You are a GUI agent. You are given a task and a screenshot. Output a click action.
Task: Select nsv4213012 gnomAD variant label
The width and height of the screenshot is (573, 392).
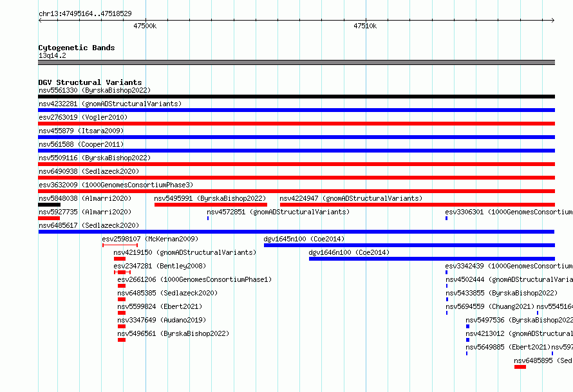coord(519,333)
